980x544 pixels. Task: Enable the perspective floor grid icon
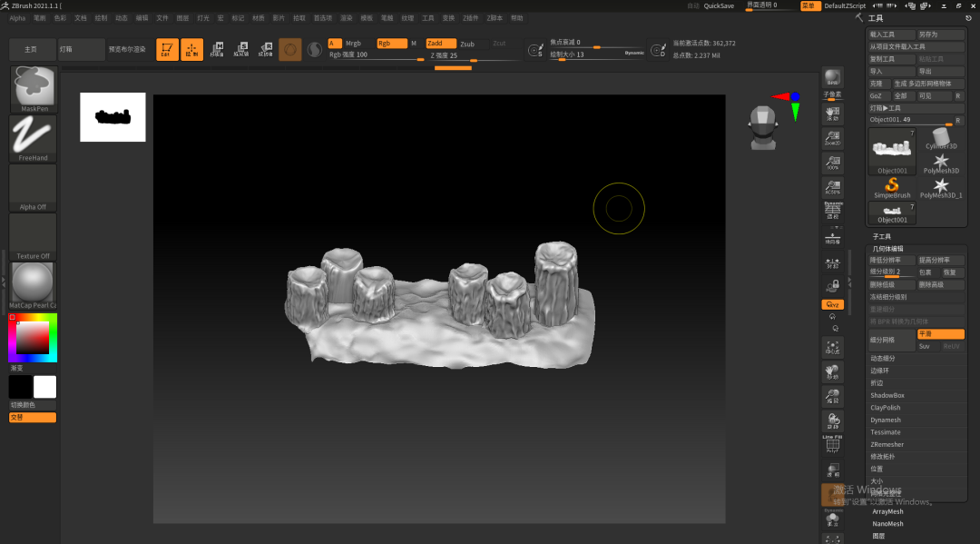(x=832, y=210)
